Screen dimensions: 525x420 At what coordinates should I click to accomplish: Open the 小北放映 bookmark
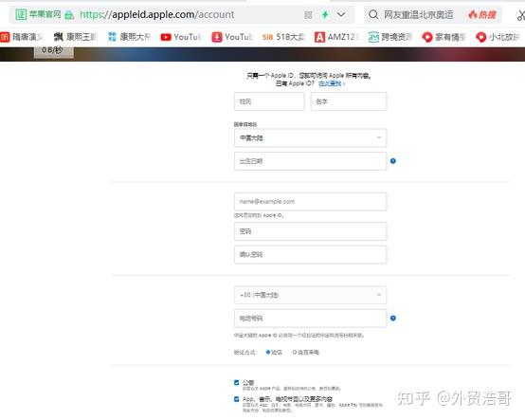498,37
